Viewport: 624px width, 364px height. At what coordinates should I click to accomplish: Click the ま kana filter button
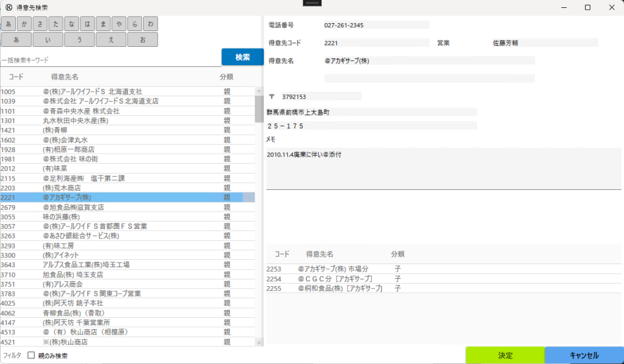pyautogui.click(x=103, y=24)
